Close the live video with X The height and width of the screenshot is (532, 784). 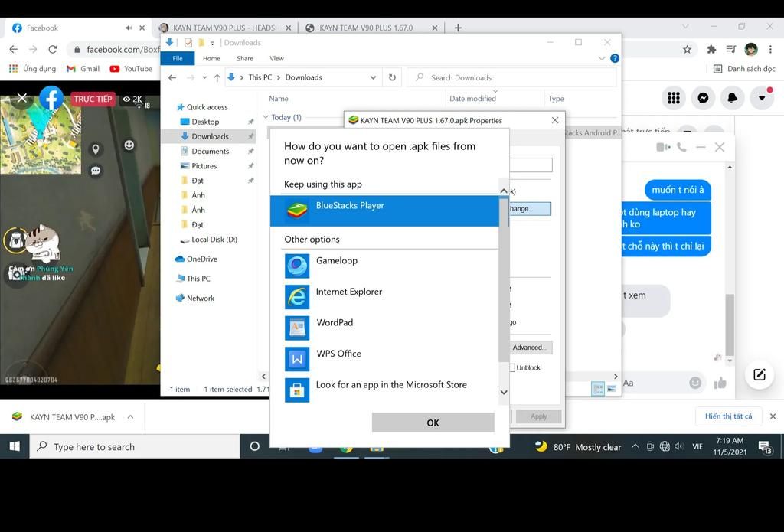coord(22,98)
